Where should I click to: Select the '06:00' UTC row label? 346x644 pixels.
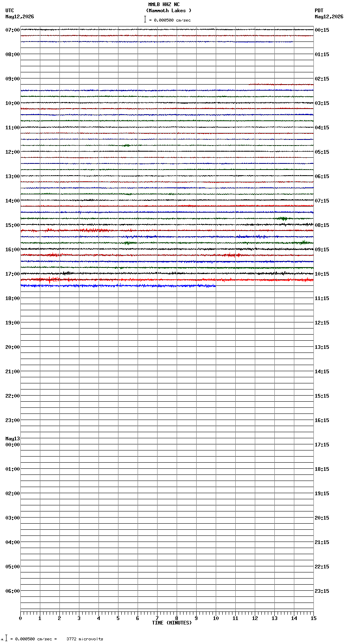point(13,591)
